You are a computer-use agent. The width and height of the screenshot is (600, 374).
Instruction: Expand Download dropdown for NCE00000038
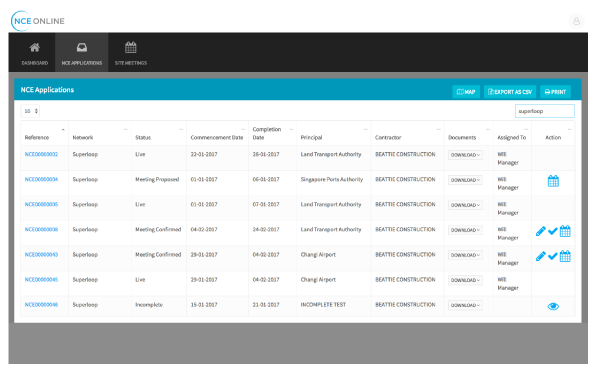(x=465, y=230)
